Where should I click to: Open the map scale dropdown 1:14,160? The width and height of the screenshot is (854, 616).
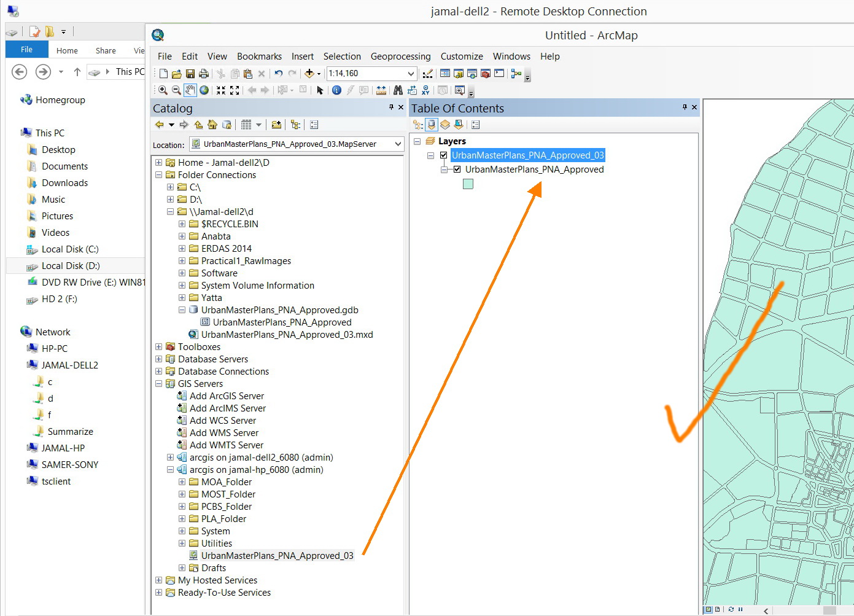pyautogui.click(x=411, y=74)
